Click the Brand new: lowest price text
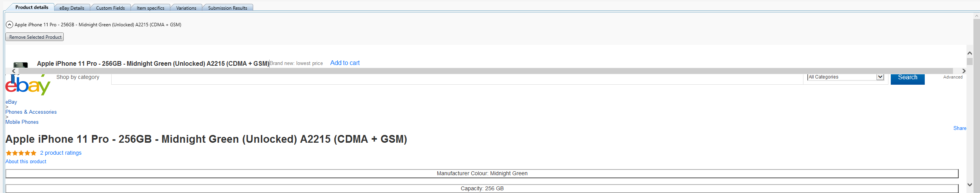 pos(296,63)
